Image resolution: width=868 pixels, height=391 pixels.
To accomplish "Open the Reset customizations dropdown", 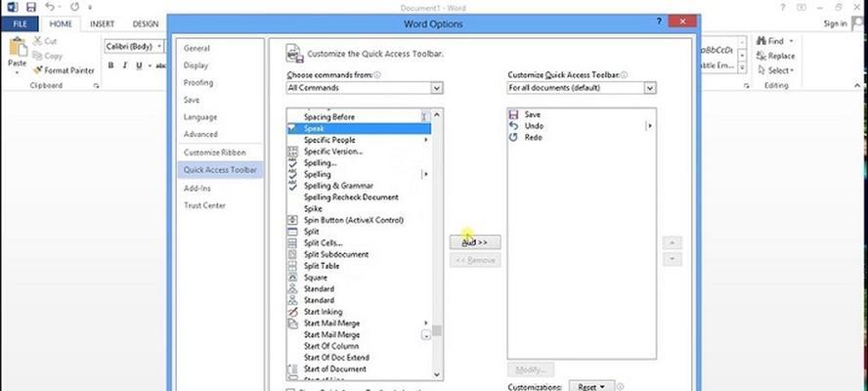I will pos(591,387).
